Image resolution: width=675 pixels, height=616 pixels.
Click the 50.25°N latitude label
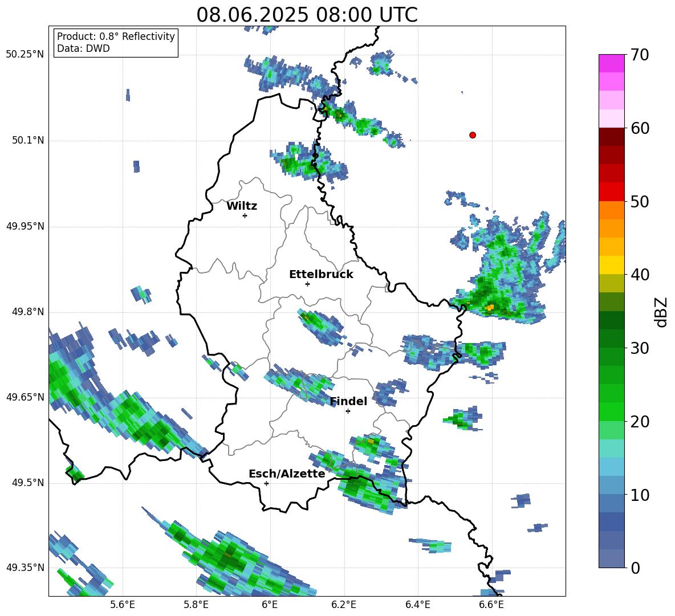[25, 55]
